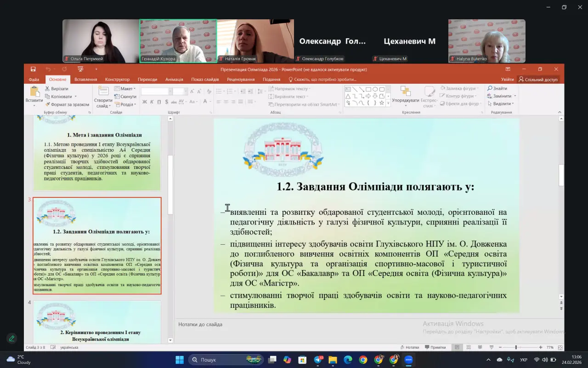The image size is (588, 368).
Task: Create a new slide with Створити слайд
Action: click(x=103, y=97)
